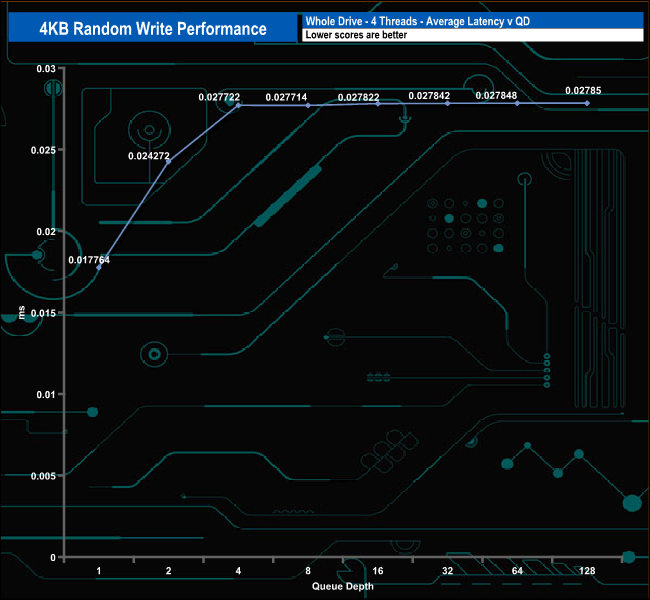
Task: Select the data label 0.027848
Action: point(496,95)
